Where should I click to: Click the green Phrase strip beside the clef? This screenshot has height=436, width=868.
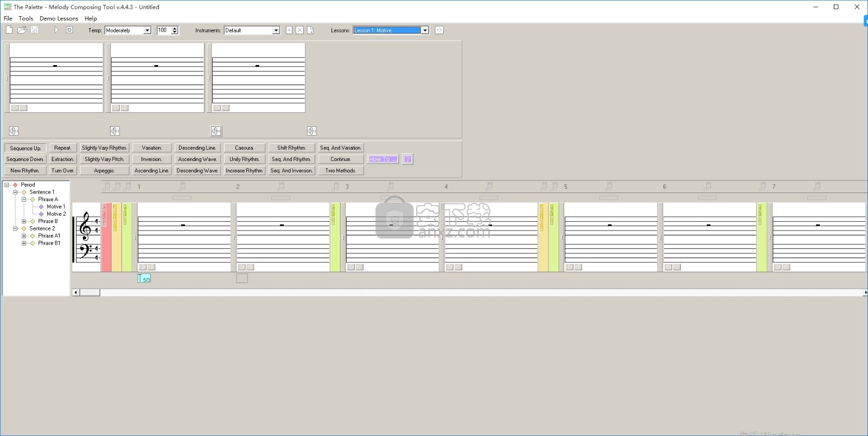pyautogui.click(x=127, y=237)
